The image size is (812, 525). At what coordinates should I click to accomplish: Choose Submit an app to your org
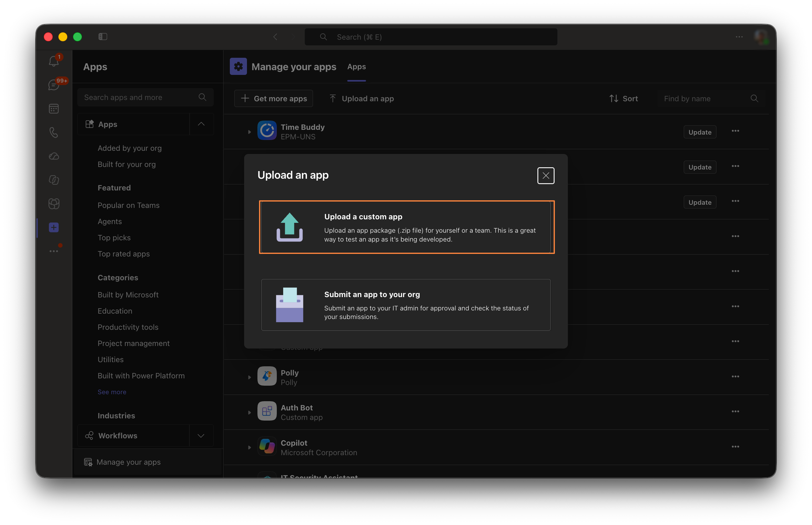406,305
